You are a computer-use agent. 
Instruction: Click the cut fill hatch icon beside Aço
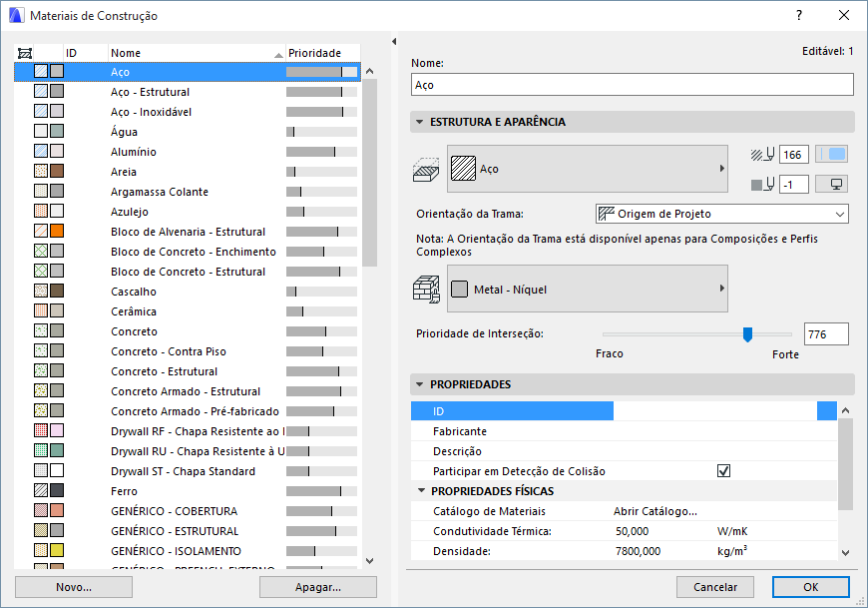click(x=426, y=169)
